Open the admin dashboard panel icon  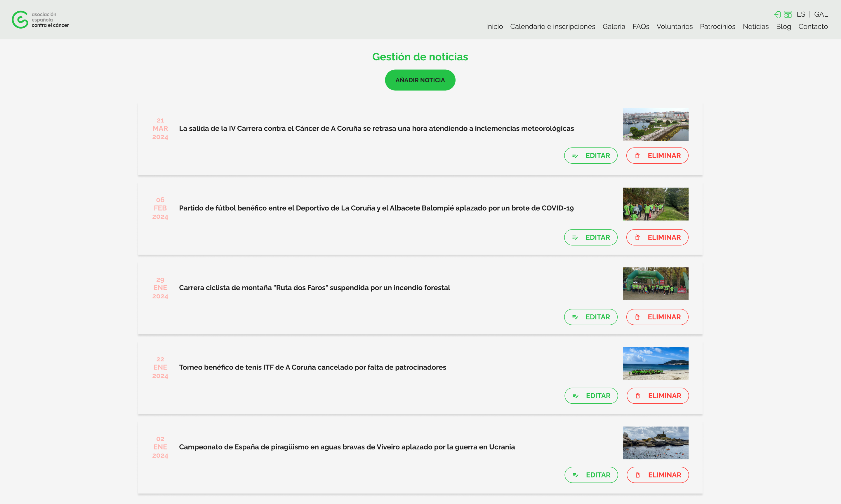point(788,14)
